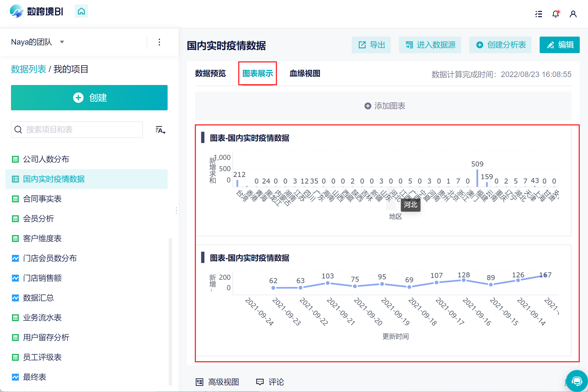Open notifications bell

pyautogui.click(x=556, y=14)
